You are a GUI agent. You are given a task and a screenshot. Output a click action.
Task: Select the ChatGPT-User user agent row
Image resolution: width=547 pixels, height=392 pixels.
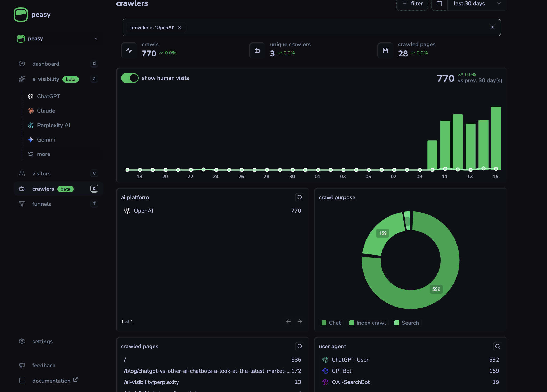411,360
